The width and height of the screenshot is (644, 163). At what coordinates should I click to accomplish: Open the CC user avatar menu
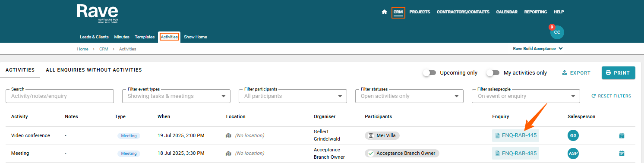[557, 32]
